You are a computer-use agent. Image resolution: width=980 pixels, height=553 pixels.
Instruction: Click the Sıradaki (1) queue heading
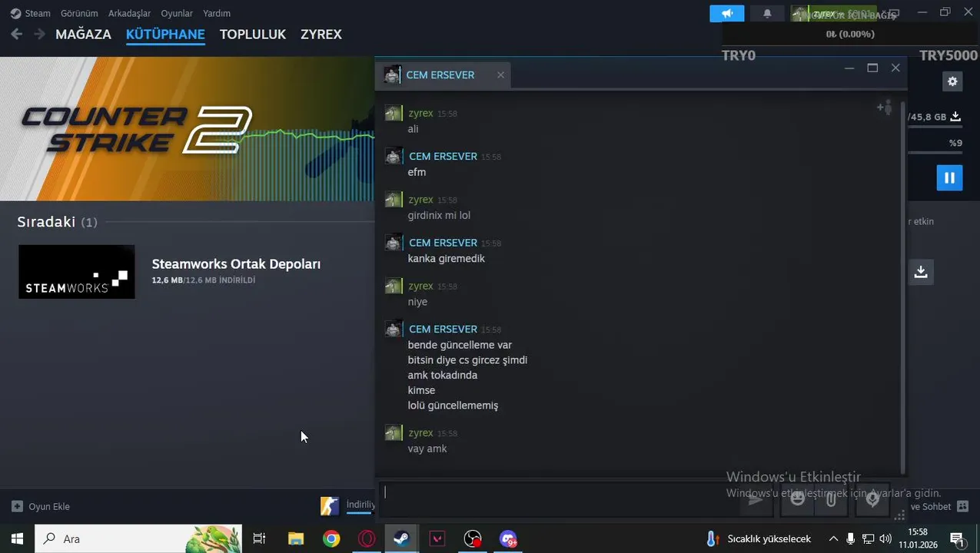pos(57,222)
